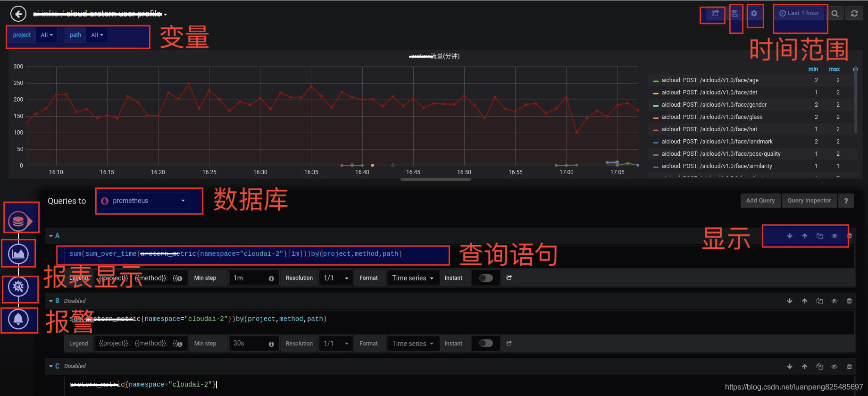
Task: Edit Min step 30s field of query B
Action: point(254,344)
